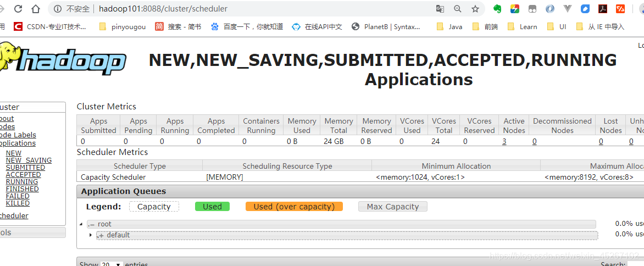Filter applications by ACCEPTED state
644x266 pixels.
click(x=24, y=174)
